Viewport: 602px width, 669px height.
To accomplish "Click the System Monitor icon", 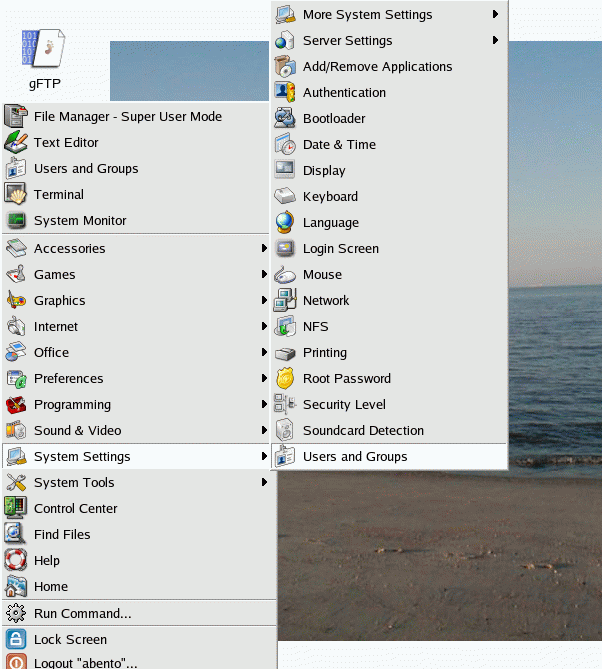I will tap(16, 220).
